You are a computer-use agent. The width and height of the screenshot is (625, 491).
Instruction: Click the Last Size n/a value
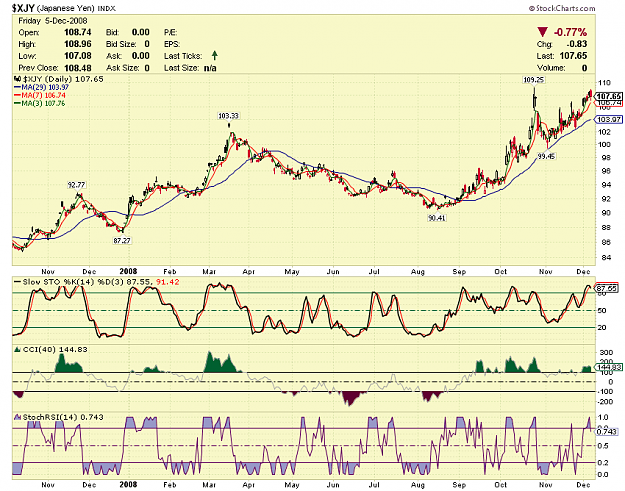click(x=210, y=68)
